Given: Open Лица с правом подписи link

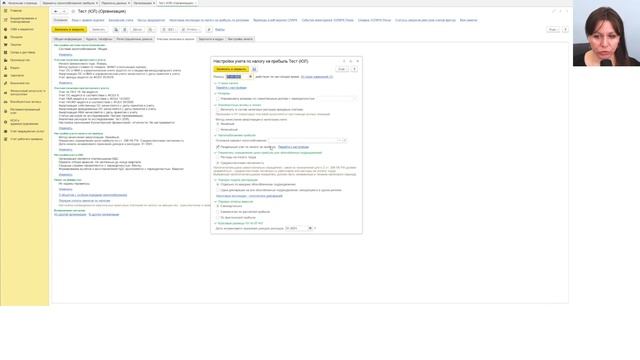Looking at the screenshot, I should [x=88, y=20].
